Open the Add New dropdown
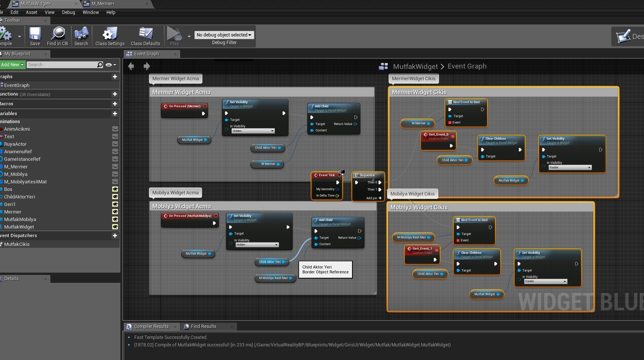Image resolution: width=644 pixels, height=360 pixels. tap(12, 65)
